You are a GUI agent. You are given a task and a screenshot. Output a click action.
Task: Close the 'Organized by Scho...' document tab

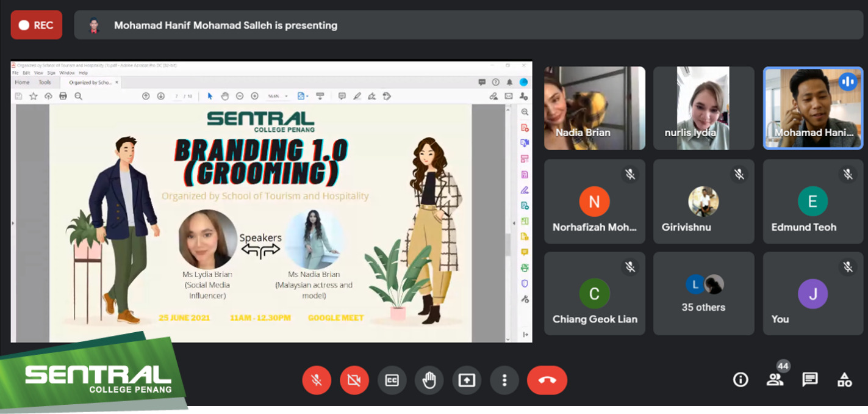click(x=117, y=82)
